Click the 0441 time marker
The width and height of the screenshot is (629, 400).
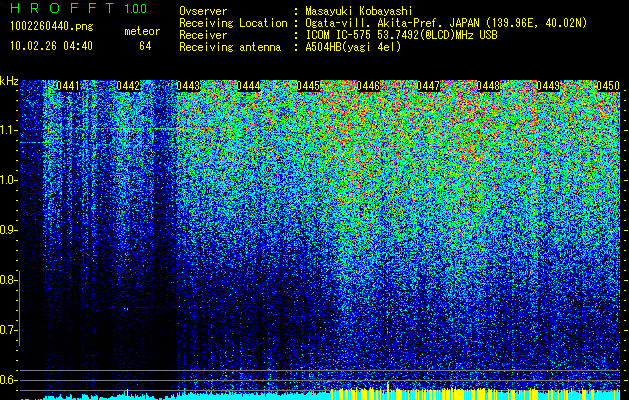pos(68,86)
